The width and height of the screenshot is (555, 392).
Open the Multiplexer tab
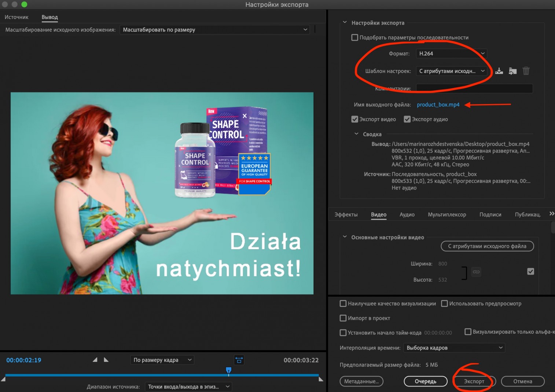447,215
